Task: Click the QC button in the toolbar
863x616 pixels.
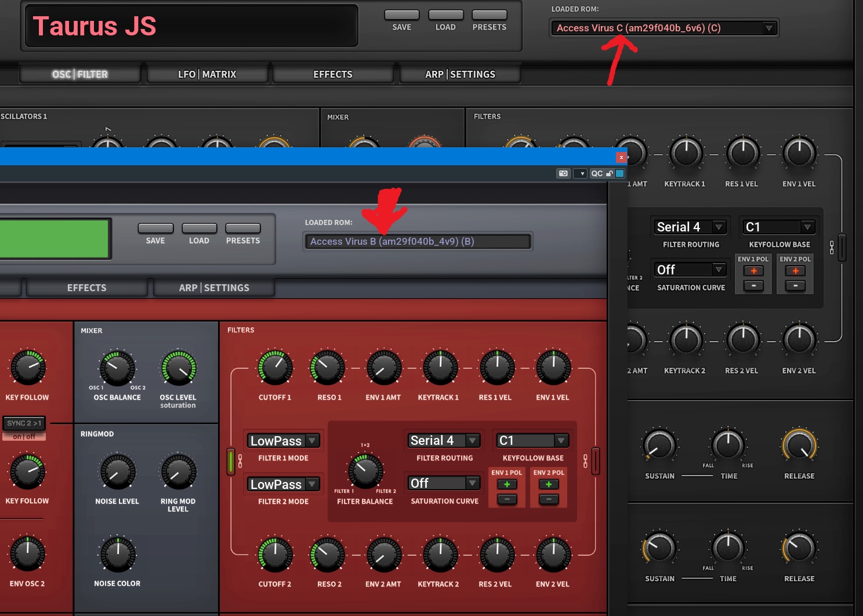Action: pyautogui.click(x=597, y=173)
